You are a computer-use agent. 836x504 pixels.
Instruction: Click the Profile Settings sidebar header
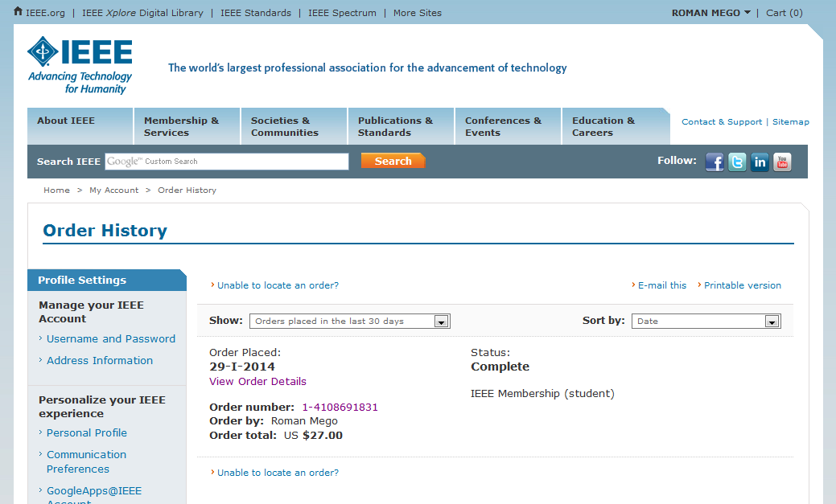(x=107, y=281)
